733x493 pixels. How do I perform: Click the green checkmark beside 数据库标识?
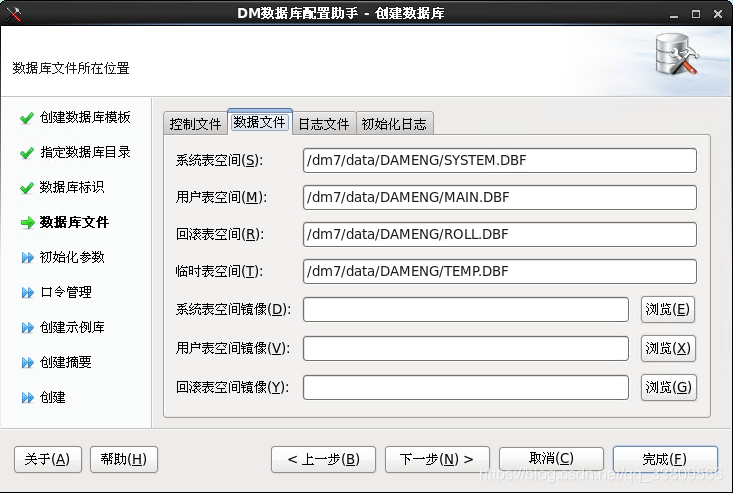tap(27, 188)
